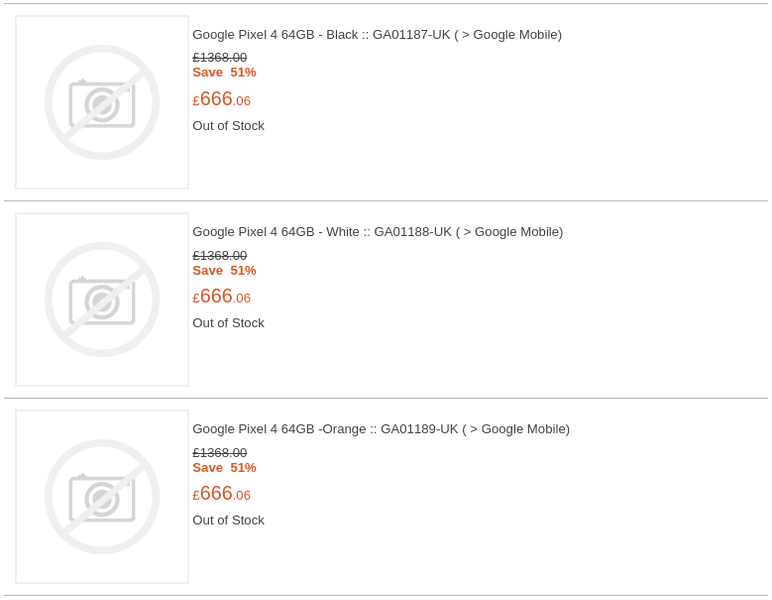Screen dimensions: 772x600
Task: Click the struck-through £1368.00 price of the White Pixel
Action: pyautogui.click(x=220, y=255)
